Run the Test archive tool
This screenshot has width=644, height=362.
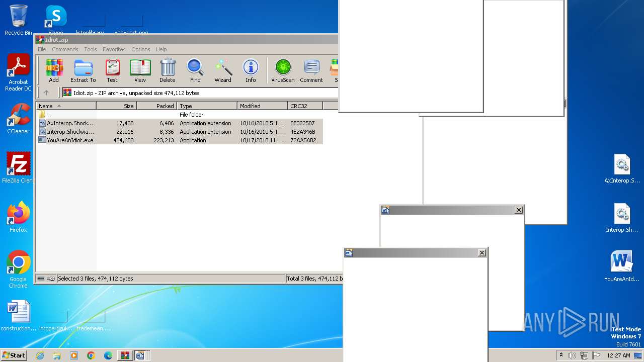[x=112, y=70]
